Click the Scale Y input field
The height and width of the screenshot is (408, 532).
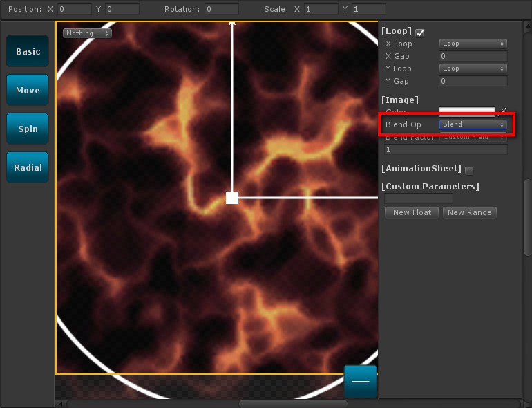(369, 9)
